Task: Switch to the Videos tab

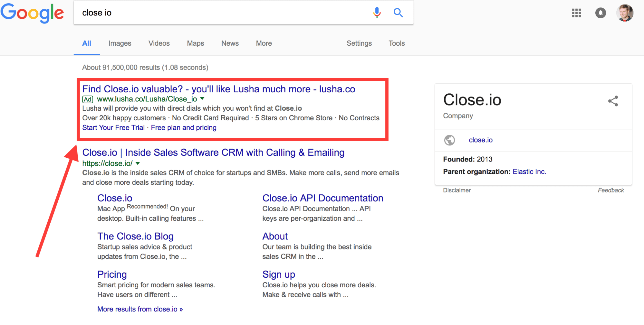Action: [159, 43]
